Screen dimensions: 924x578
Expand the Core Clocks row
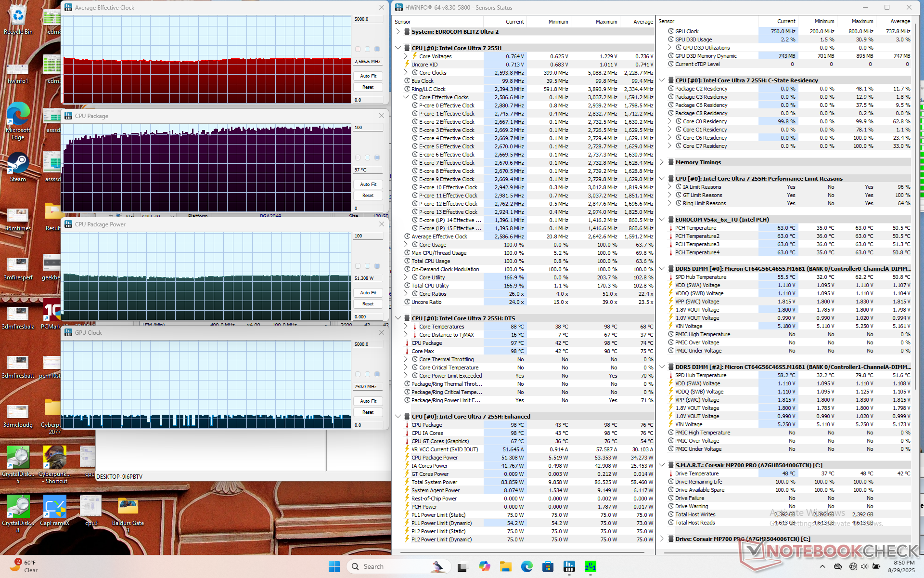[x=406, y=73]
